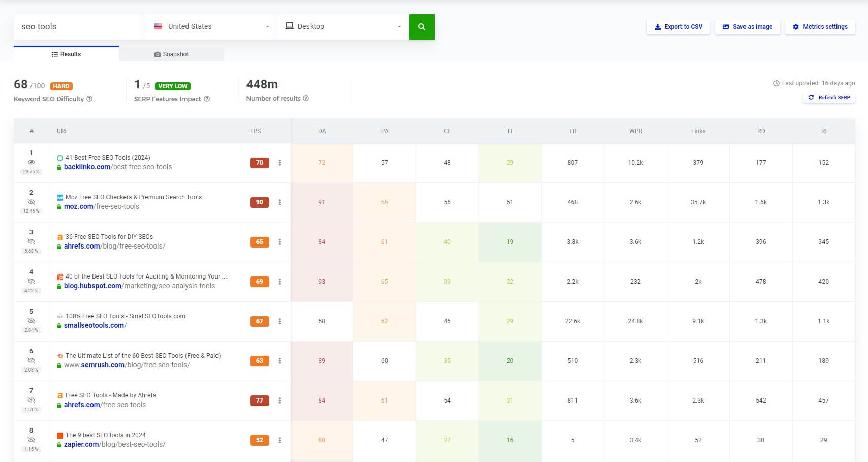The height and width of the screenshot is (462, 868).
Task: Click the VERY LOW impact label
Action: tap(173, 86)
